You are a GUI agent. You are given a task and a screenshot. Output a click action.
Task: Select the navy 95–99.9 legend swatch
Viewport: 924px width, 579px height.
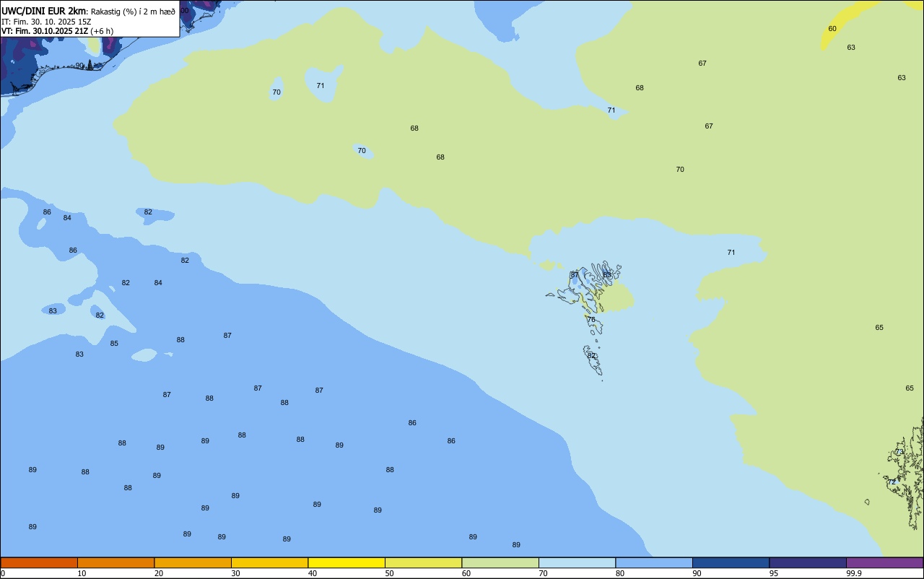(808, 562)
